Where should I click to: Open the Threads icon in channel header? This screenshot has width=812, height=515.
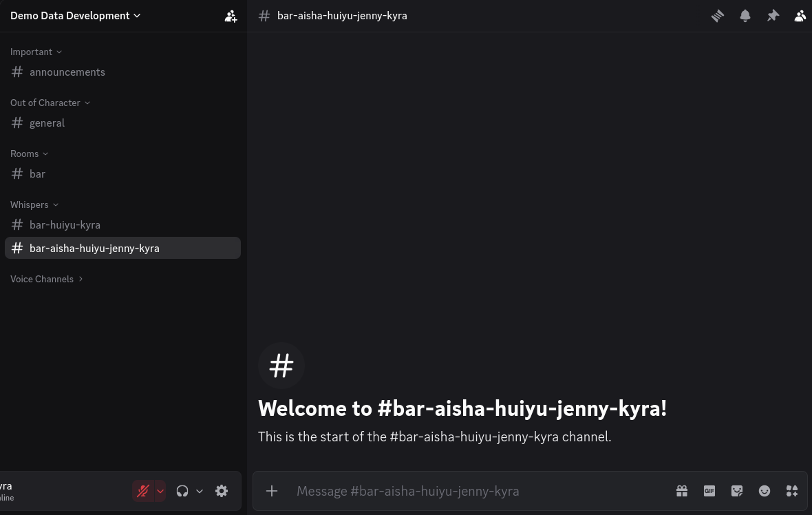[x=717, y=16]
